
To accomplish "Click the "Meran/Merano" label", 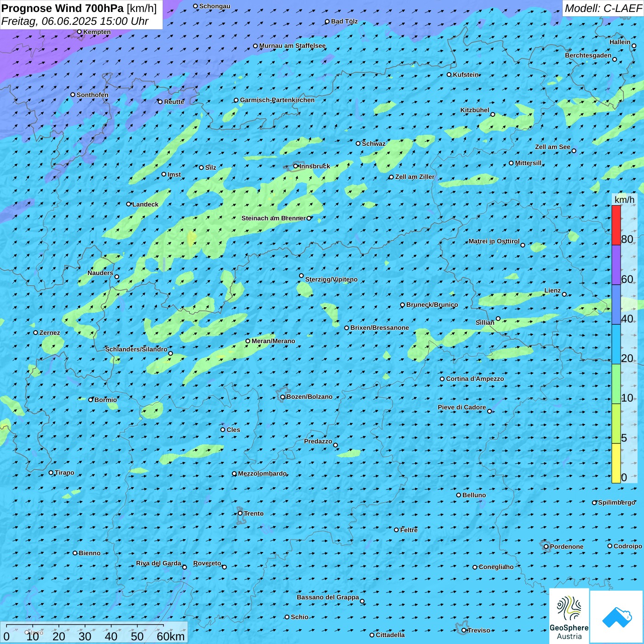I will tap(273, 341).
